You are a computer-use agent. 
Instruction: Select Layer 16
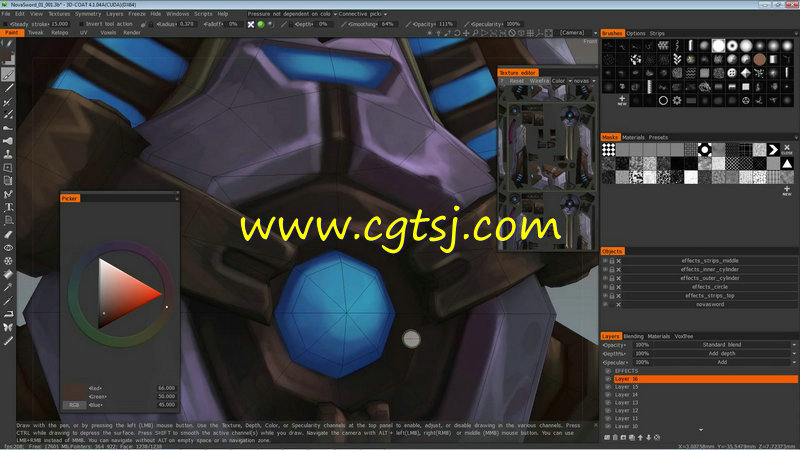point(705,379)
